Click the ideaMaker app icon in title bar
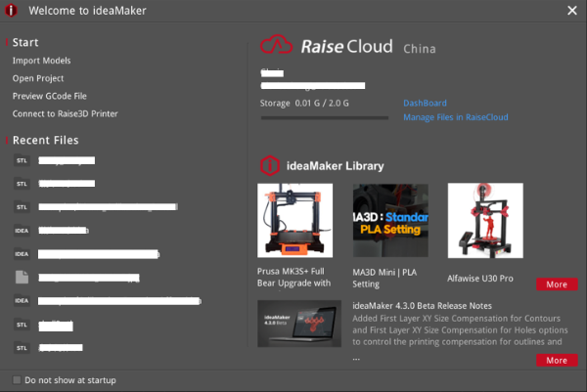587x392 pixels. (11, 10)
